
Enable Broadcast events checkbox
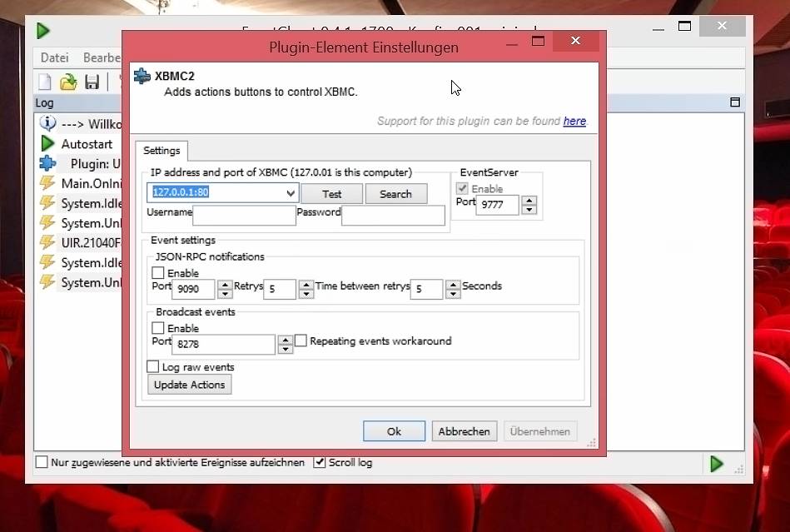pos(157,328)
